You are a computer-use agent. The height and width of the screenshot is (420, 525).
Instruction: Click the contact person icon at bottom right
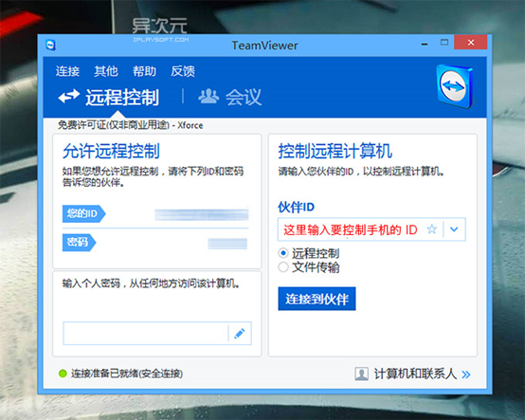(x=362, y=374)
